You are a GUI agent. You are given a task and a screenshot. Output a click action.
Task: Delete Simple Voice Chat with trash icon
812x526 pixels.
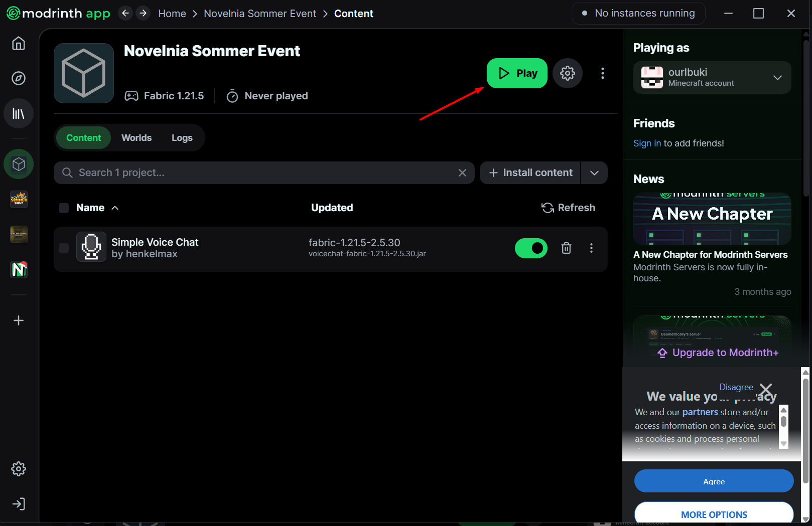pyautogui.click(x=566, y=248)
